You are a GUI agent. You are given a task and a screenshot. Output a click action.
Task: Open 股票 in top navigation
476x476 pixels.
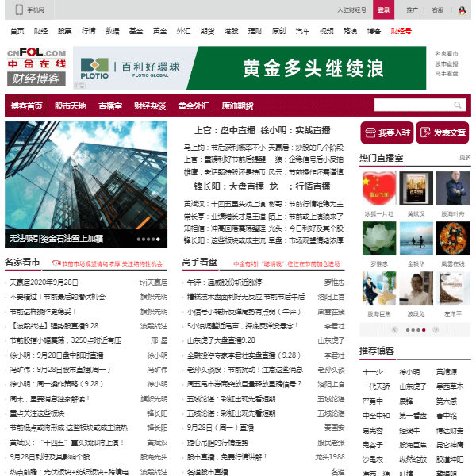[x=65, y=31]
